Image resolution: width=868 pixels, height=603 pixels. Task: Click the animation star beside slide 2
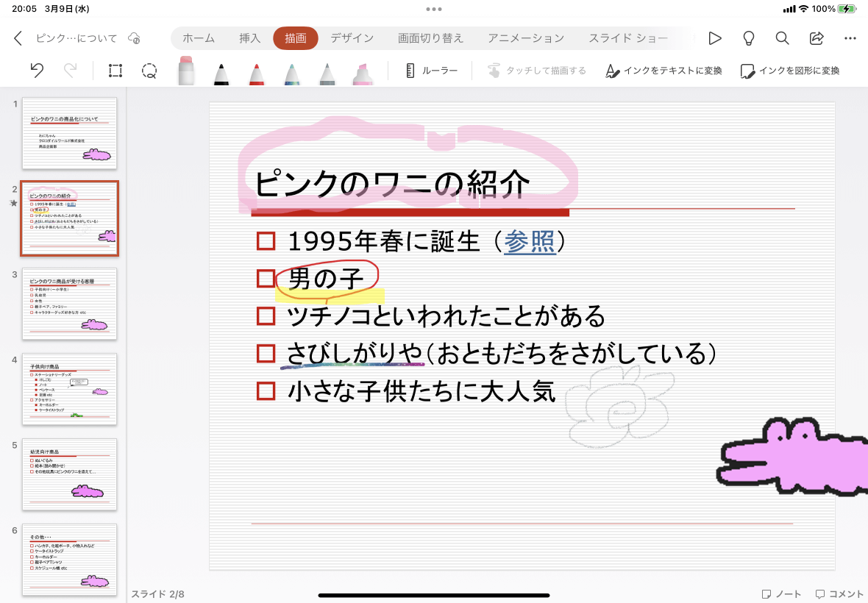[14, 203]
